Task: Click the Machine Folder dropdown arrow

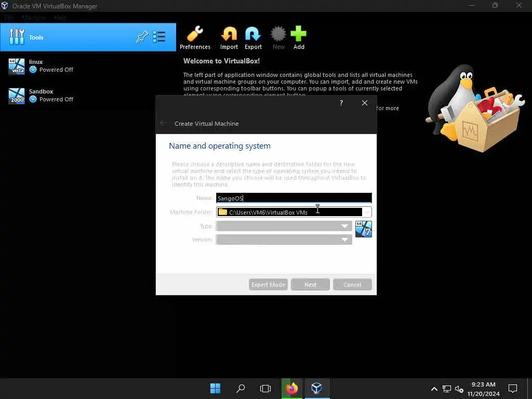Action: pyautogui.click(x=367, y=212)
